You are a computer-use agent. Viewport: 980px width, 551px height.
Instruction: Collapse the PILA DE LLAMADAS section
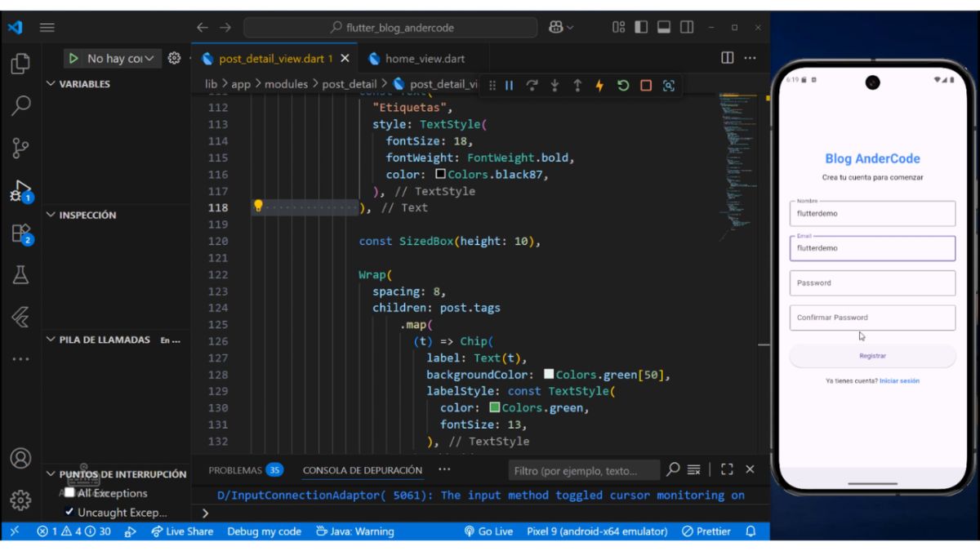click(x=51, y=340)
